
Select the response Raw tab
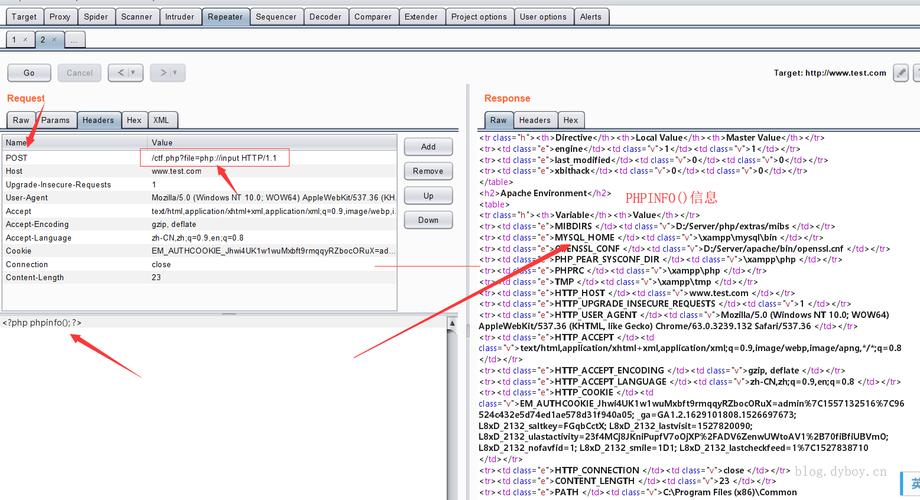point(498,120)
